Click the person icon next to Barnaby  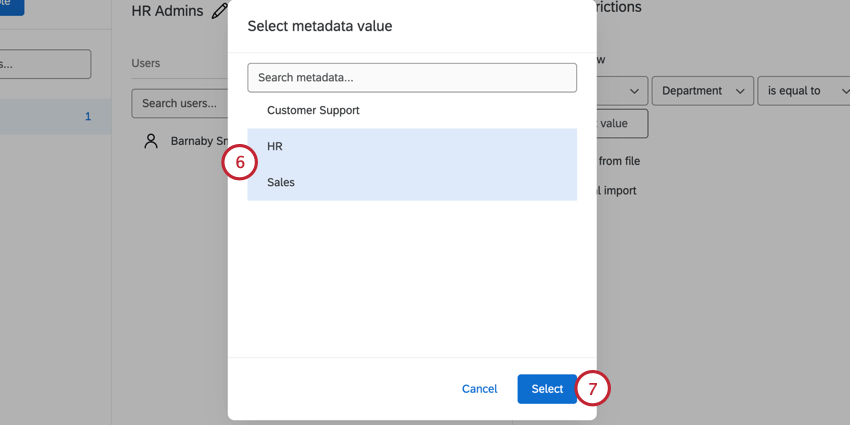point(151,141)
